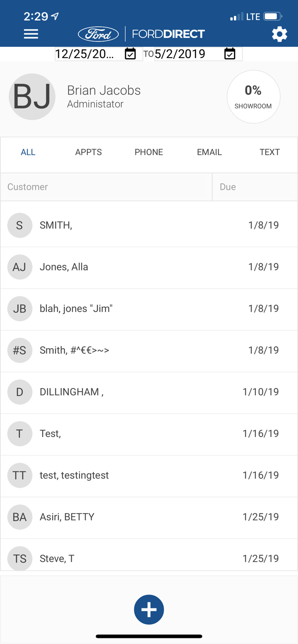Switch to the TEXT tab
The width and height of the screenshot is (298, 644).
tap(270, 152)
